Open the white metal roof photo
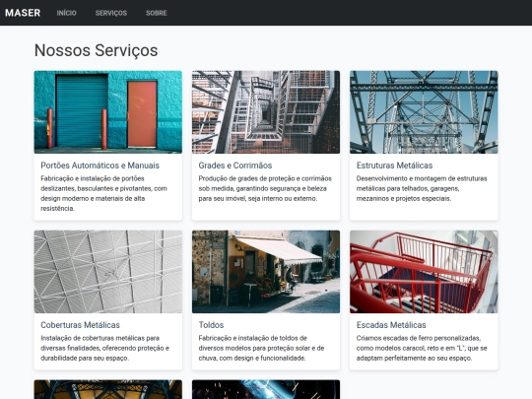 [108, 272]
